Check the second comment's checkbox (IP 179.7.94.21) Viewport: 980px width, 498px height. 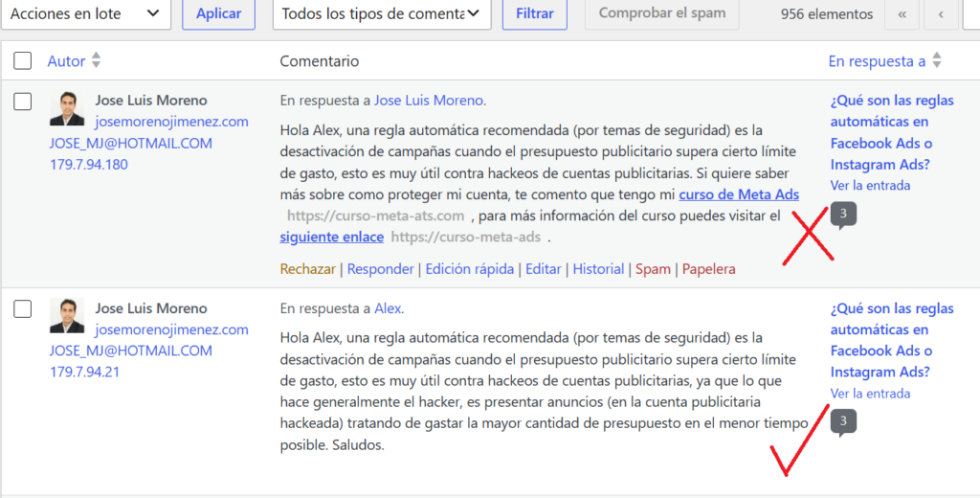click(x=23, y=309)
